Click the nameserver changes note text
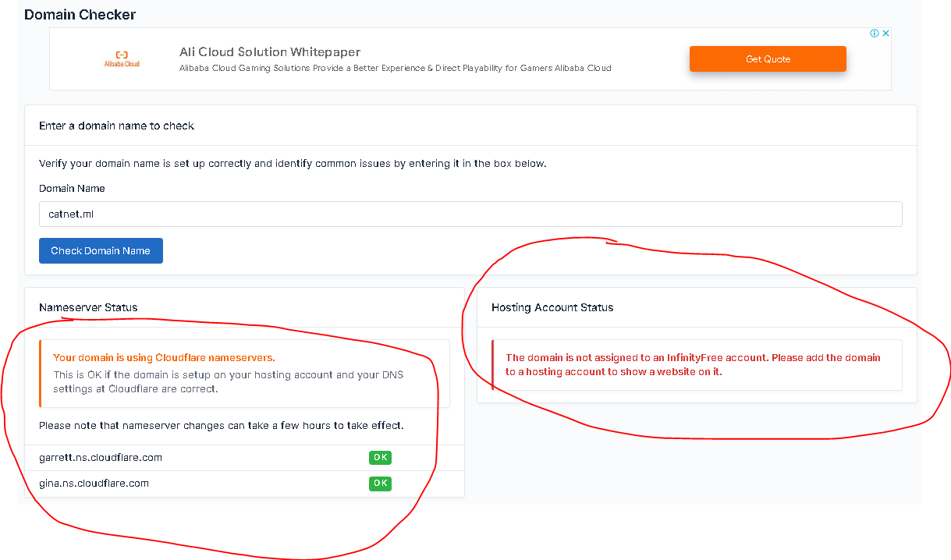This screenshot has height=560, width=951. 221,426
